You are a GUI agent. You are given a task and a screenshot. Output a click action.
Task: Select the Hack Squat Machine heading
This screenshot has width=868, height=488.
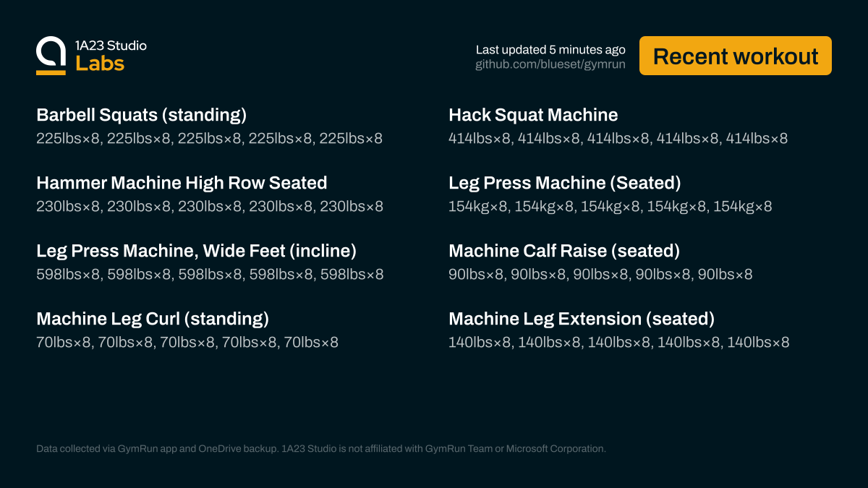click(x=533, y=115)
